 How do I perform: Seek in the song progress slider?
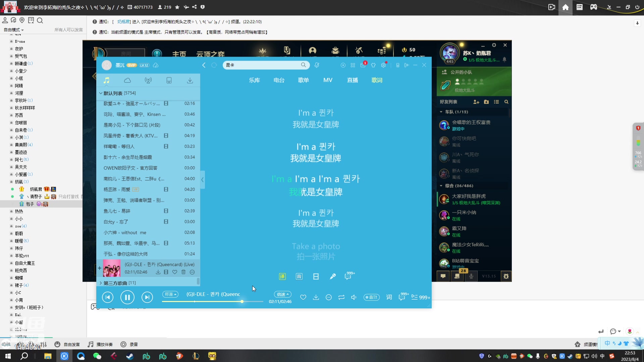click(213, 302)
